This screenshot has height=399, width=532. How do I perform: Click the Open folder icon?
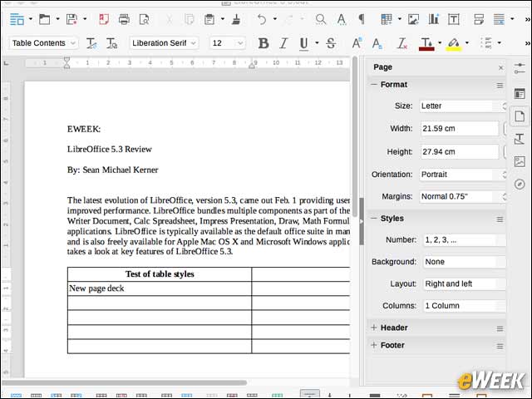click(x=44, y=19)
